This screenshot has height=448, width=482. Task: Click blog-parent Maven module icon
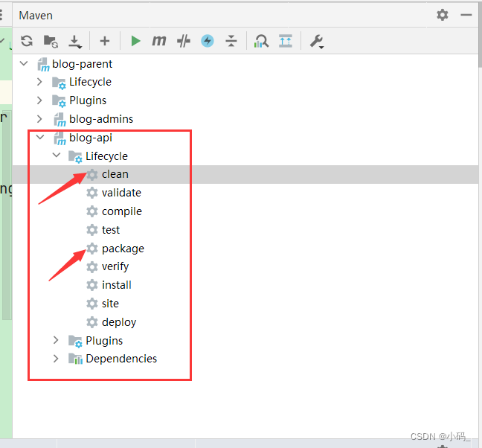point(43,65)
